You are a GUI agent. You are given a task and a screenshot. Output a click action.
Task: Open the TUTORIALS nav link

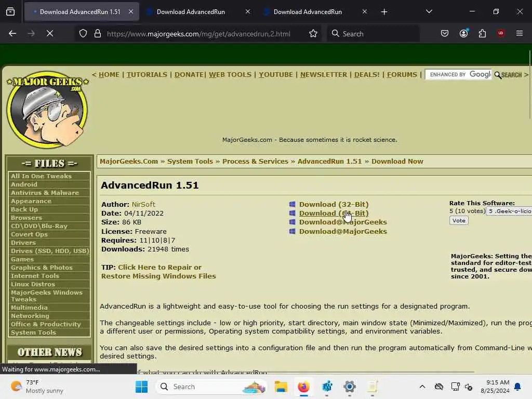(x=147, y=74)
